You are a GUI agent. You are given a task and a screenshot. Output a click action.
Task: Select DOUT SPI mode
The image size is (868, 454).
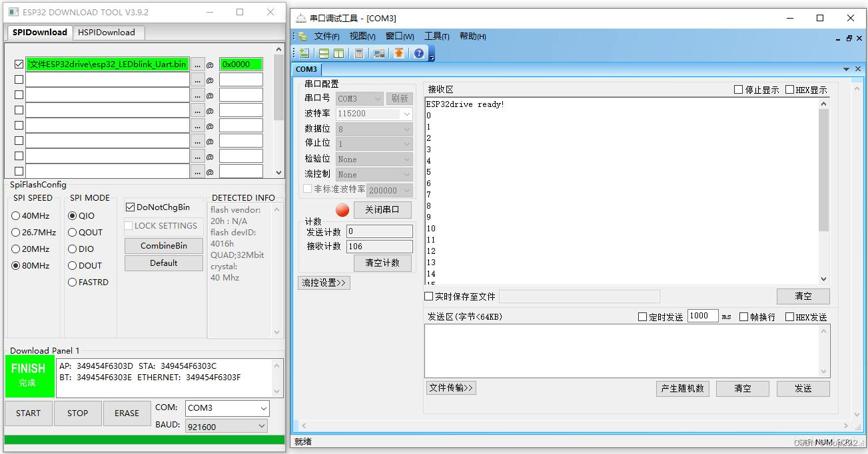72,266
